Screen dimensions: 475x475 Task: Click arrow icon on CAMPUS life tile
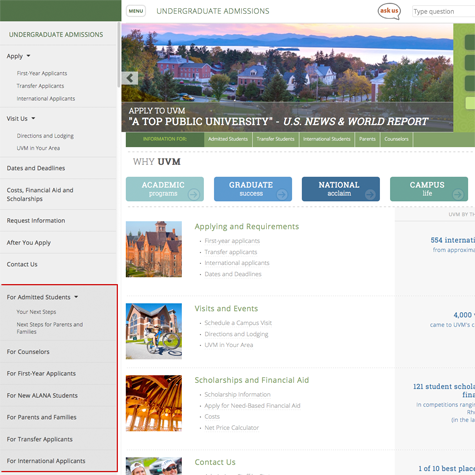point(458,194)
